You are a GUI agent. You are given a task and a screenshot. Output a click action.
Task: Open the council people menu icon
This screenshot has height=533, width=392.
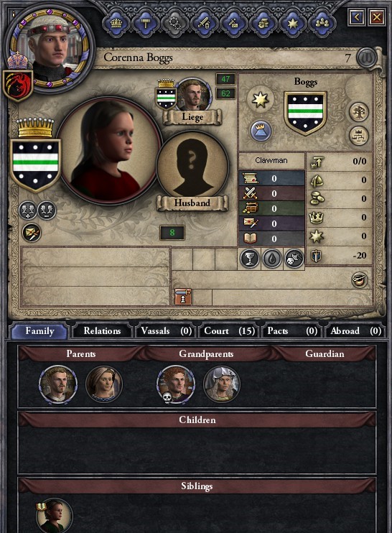pyautogui.click(x=322, y=24)
